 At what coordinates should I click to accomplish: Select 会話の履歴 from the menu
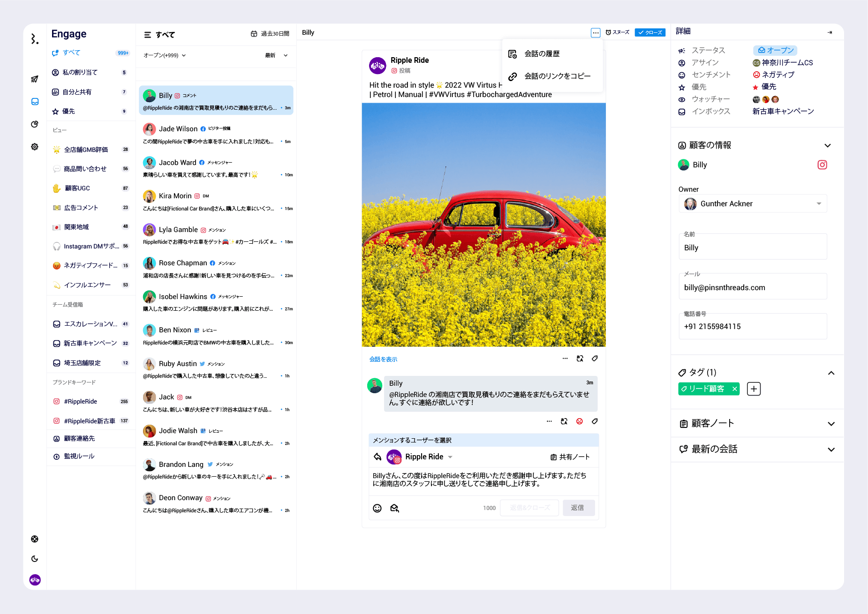542,54
